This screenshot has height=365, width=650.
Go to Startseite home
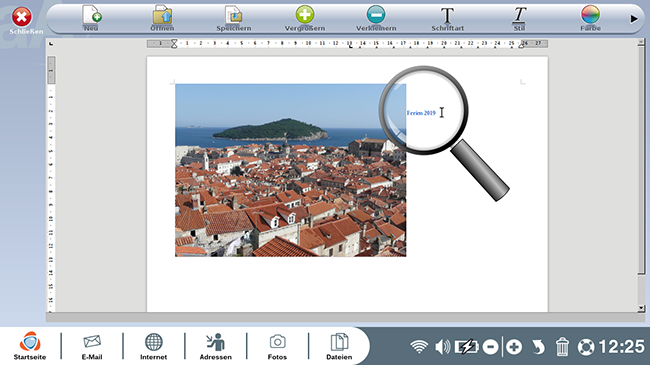click(x=30, y=346)
